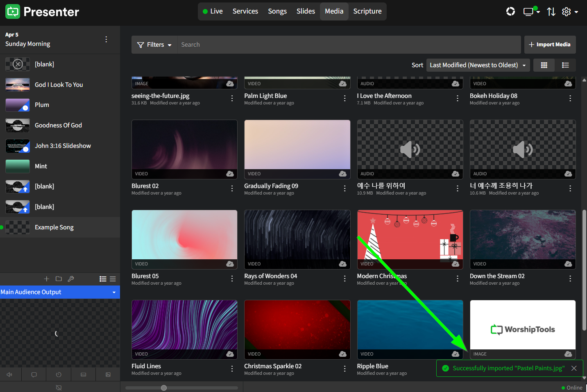Open the Filters dropdown
The height and width of the screenshot is (392, 587).
click(x=154, y=45)
